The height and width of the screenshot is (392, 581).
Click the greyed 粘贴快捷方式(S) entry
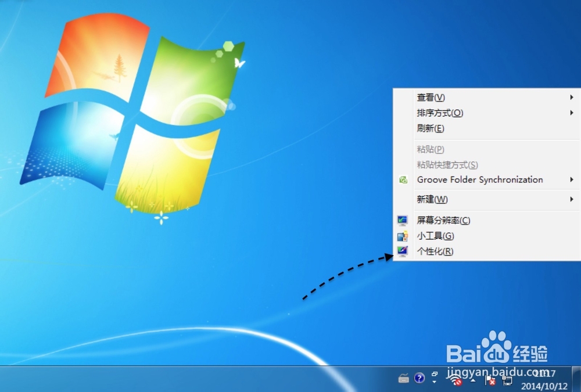point(486,165)
